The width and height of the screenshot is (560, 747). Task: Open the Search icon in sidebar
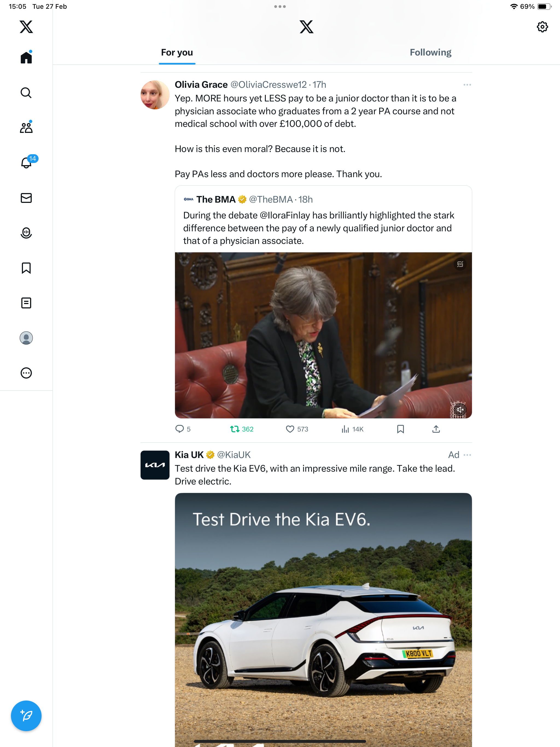click(26, 92)
